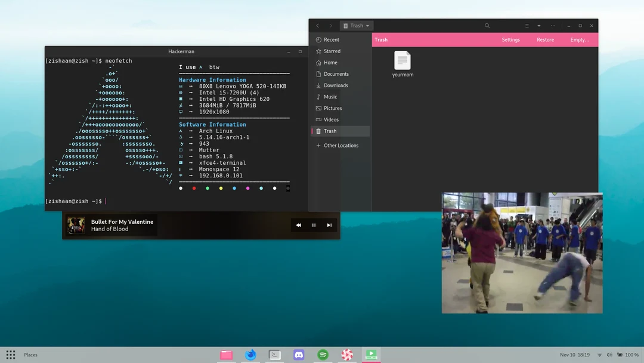Open the Trash location dropdown in the path bar
644x363 pixels.
point(356,26)
